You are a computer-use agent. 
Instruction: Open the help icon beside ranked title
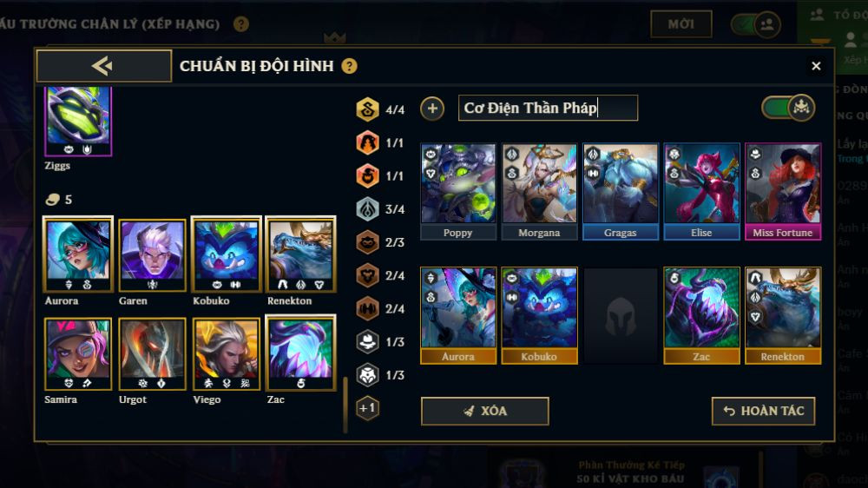pos(240,23)
